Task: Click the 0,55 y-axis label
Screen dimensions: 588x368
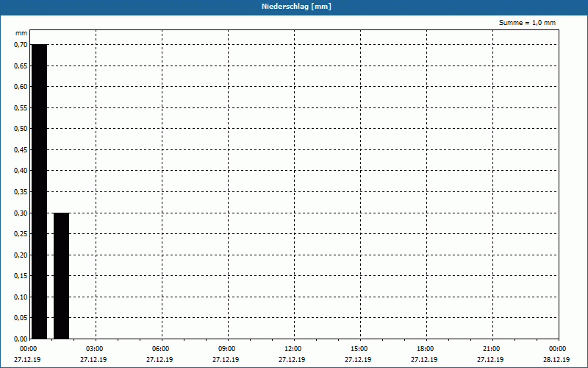Action: (21, 107)
